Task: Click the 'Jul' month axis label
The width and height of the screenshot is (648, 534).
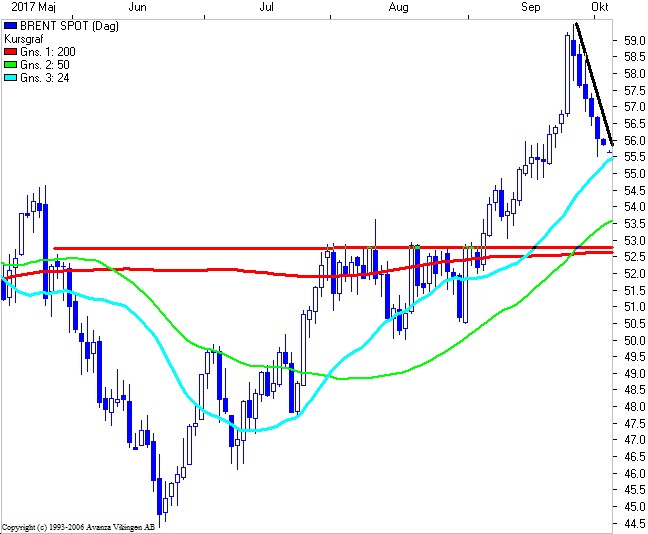Action: point(267,7)
